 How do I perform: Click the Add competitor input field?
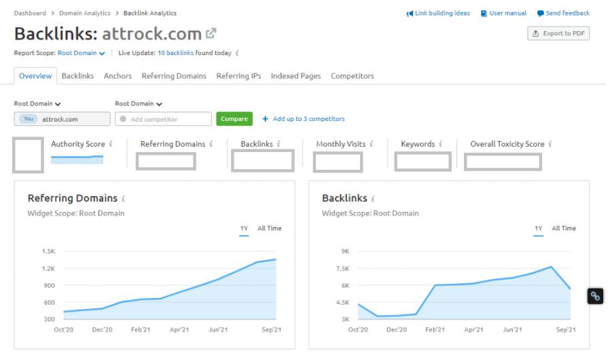[x=164, y=119]
